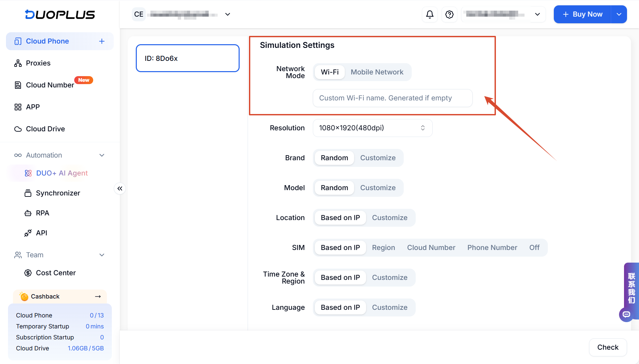The image size is (639, 364).
Task: Click the 联系我们 contact tab
Action: coord(631,288)
